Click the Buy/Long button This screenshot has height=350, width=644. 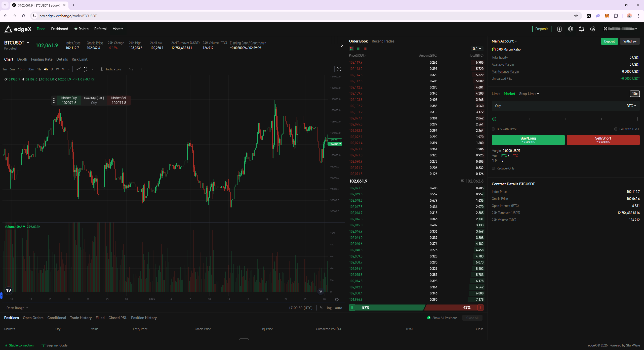[528, 140]
